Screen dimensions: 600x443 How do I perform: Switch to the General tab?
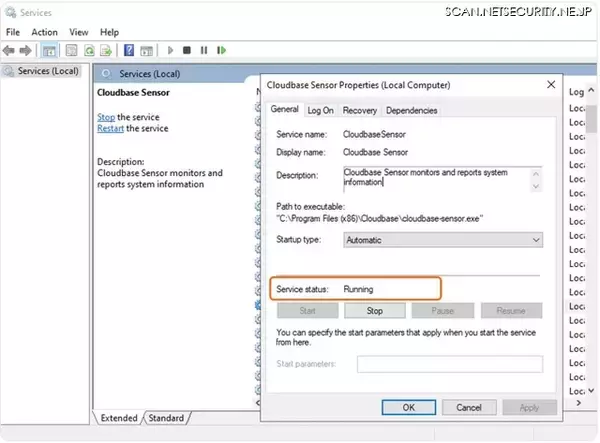[284, 109]
